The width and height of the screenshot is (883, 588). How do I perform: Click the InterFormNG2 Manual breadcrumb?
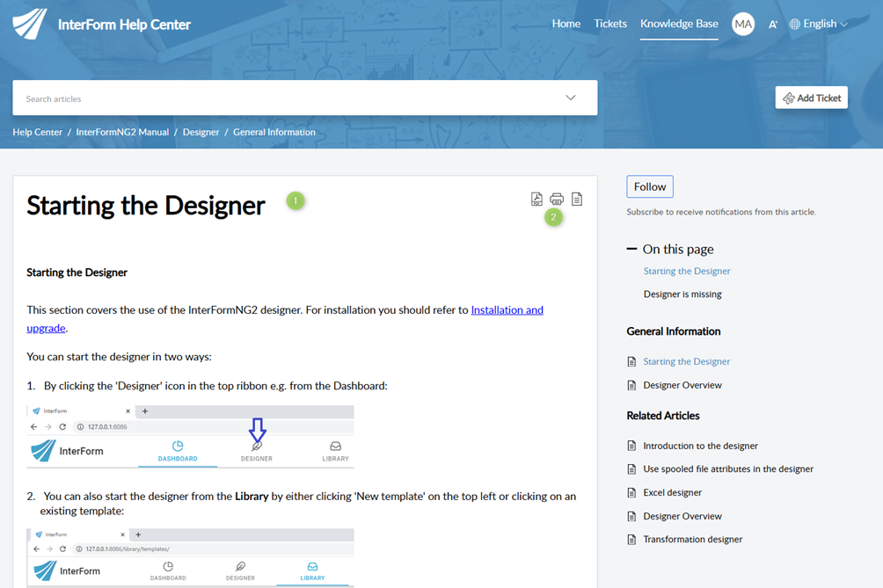coord(122,132)
